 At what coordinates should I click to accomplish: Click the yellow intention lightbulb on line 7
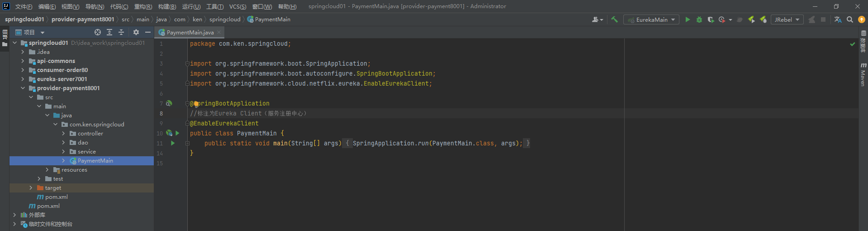(x=196, y=104)
